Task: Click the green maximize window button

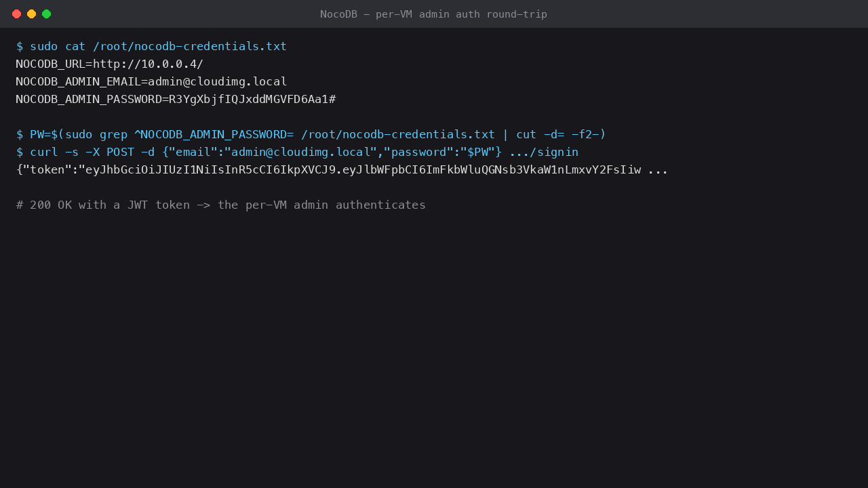Action: pos(46,14)
